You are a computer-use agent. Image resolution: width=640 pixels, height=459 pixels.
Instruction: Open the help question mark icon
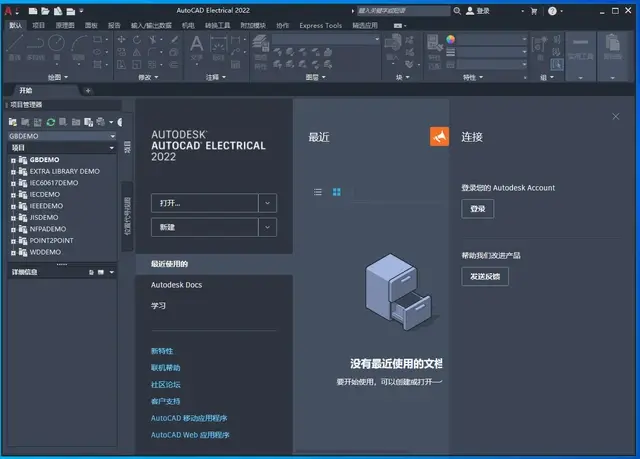point(552,11)
